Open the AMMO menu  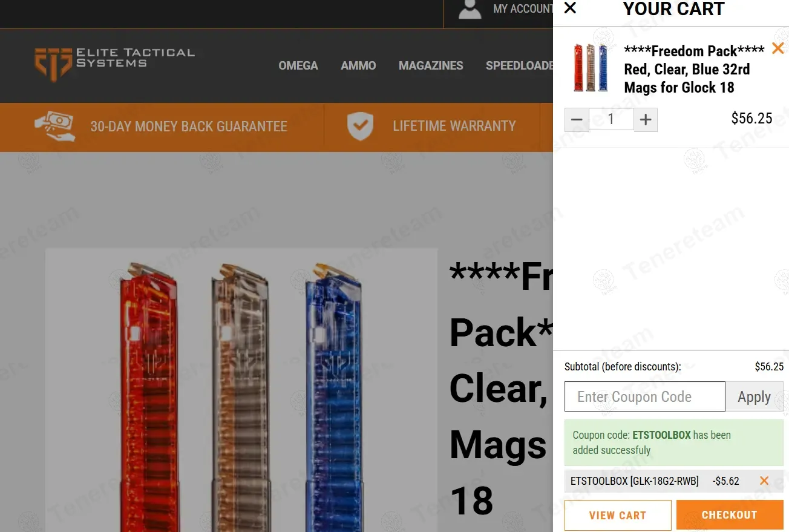[358, 65]
